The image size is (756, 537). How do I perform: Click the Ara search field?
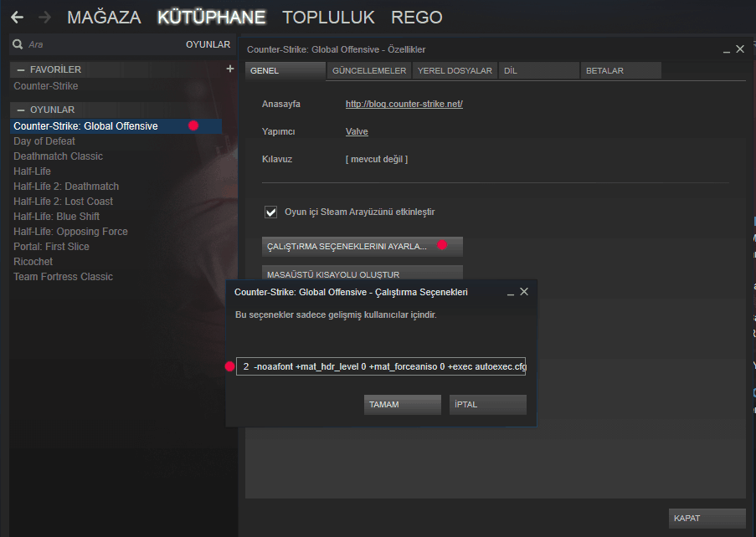[x=96, y=44]
